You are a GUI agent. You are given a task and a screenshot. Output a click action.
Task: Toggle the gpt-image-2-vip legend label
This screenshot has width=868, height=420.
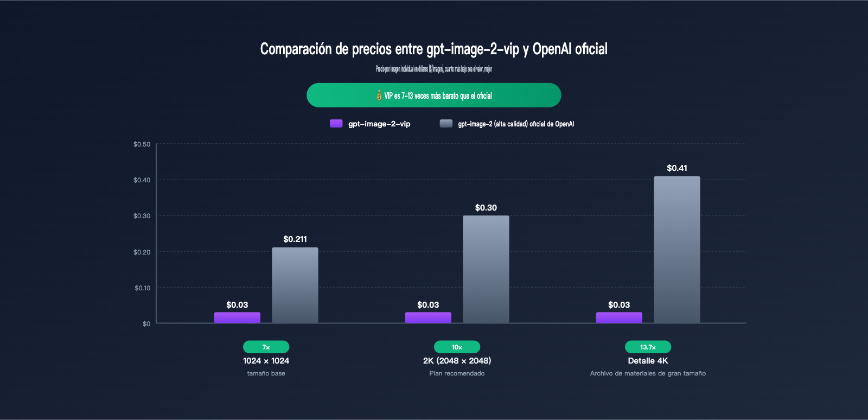coord(379,124)
